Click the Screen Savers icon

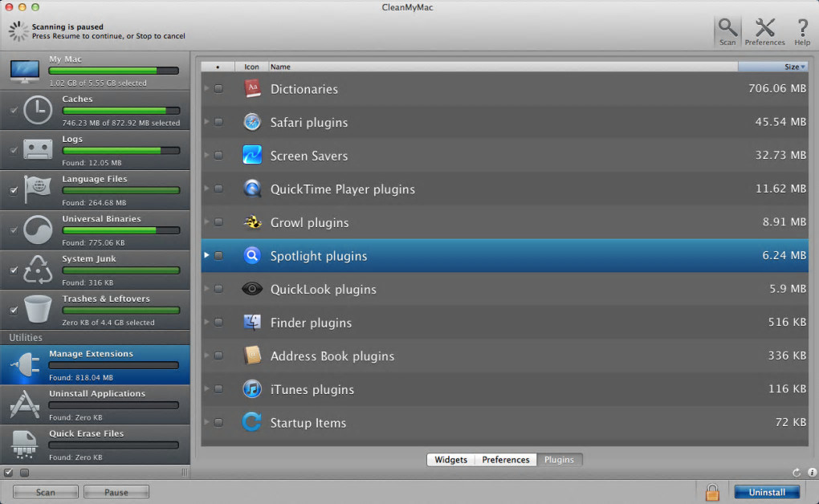pos(252,155)
